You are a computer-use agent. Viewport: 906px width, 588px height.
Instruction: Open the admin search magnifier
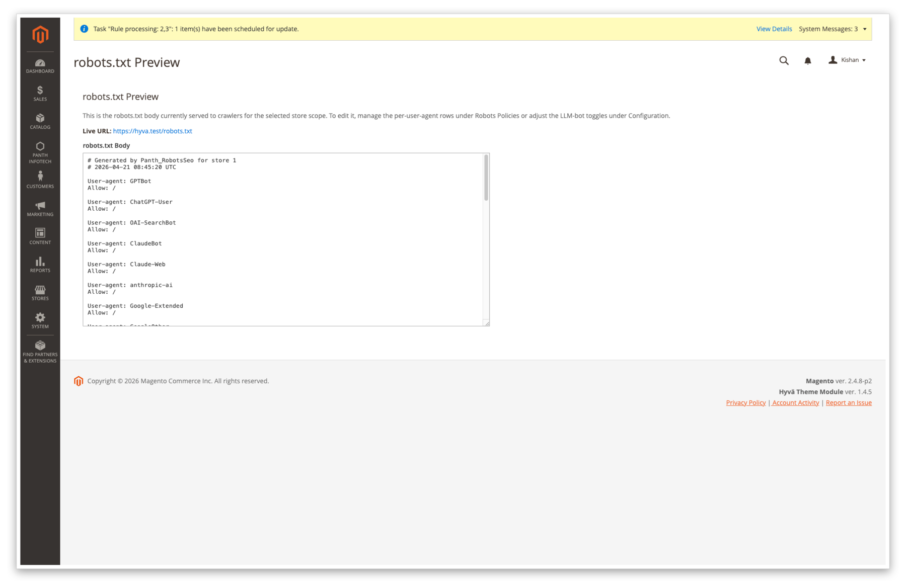point(784,60)
